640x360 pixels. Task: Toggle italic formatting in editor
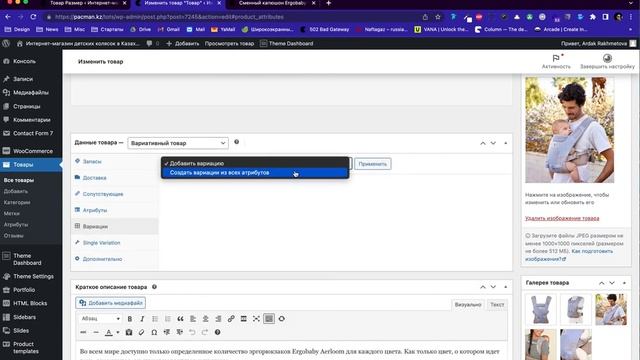(x=142, y=319)
